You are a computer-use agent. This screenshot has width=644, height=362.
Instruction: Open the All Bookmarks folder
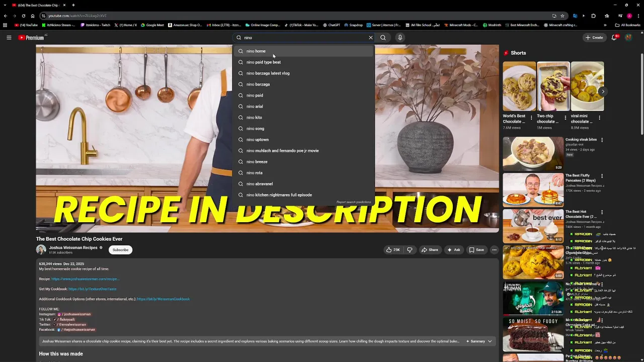(628, 25)
